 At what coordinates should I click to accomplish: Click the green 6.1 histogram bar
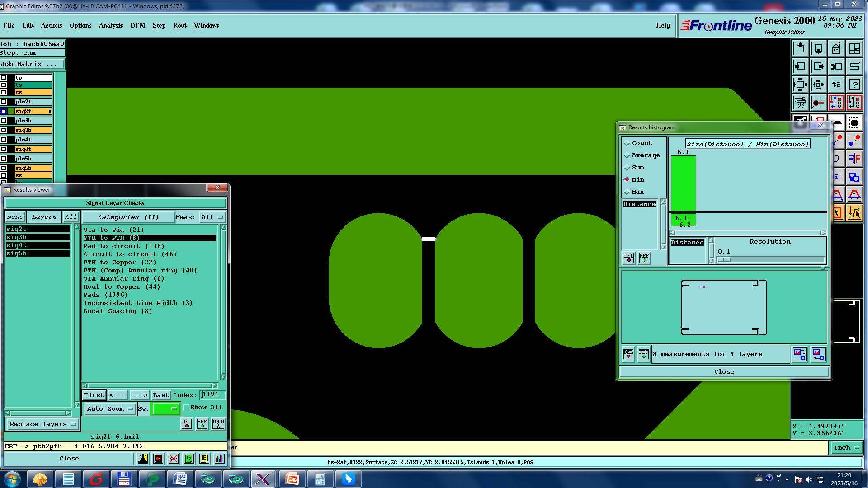click(x=683, y=183)
